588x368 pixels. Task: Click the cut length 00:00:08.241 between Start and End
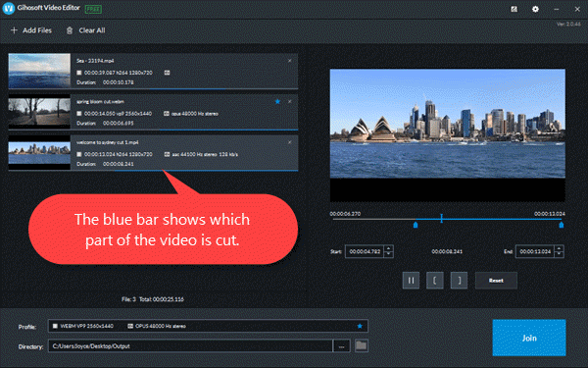(x=447, y=251)
